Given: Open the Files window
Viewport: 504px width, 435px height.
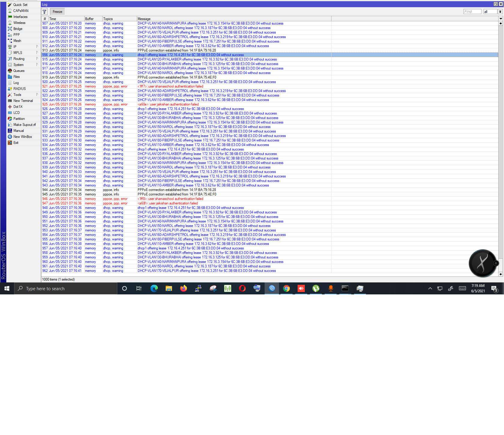Looking at the screenshot, I should 16,76.
